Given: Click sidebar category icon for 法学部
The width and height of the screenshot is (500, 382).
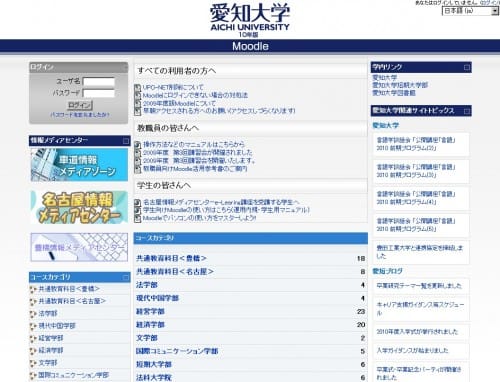Looking at the screenshot, I should pos(33,314).
